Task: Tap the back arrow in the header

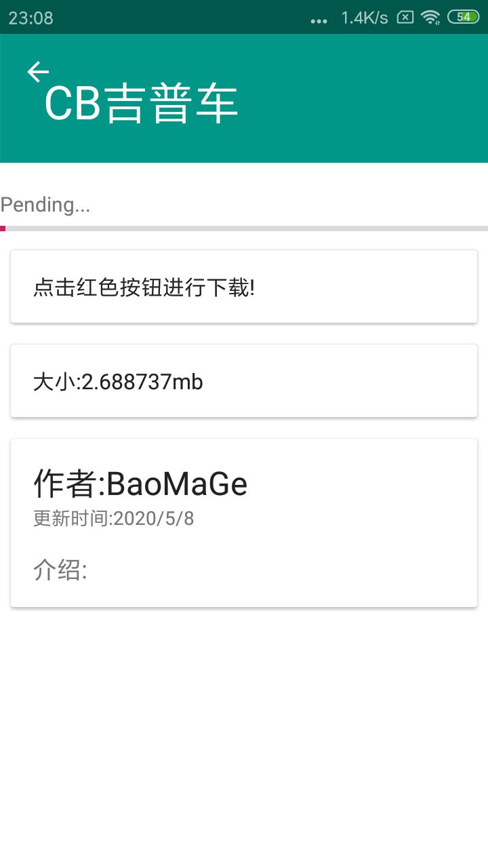Action: click(x=38, y=71)
